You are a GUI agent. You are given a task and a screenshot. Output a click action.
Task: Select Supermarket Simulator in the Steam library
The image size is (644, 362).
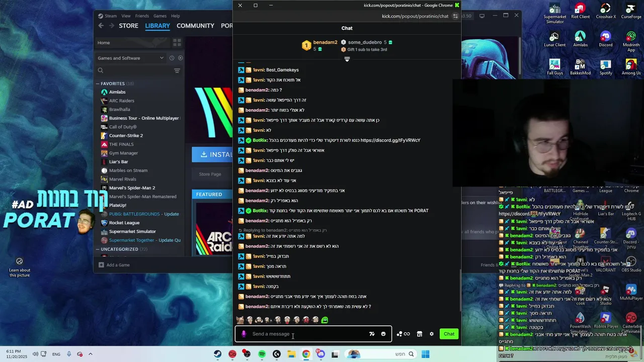[x=132, y=231]
